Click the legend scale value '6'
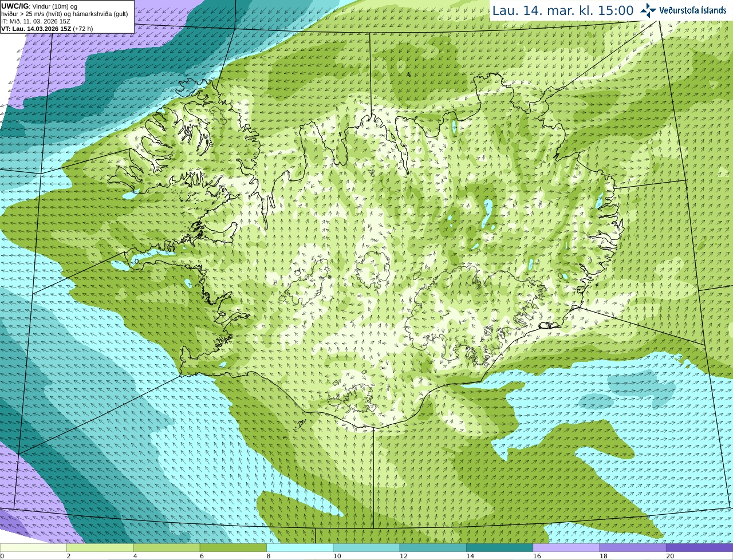This screenshot has height=560, width=733. coord(202,556)
